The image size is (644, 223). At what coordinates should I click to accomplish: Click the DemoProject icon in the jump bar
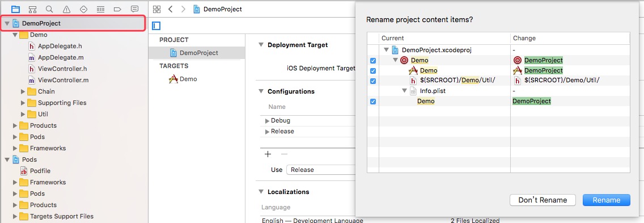click(x=197, y=9)
